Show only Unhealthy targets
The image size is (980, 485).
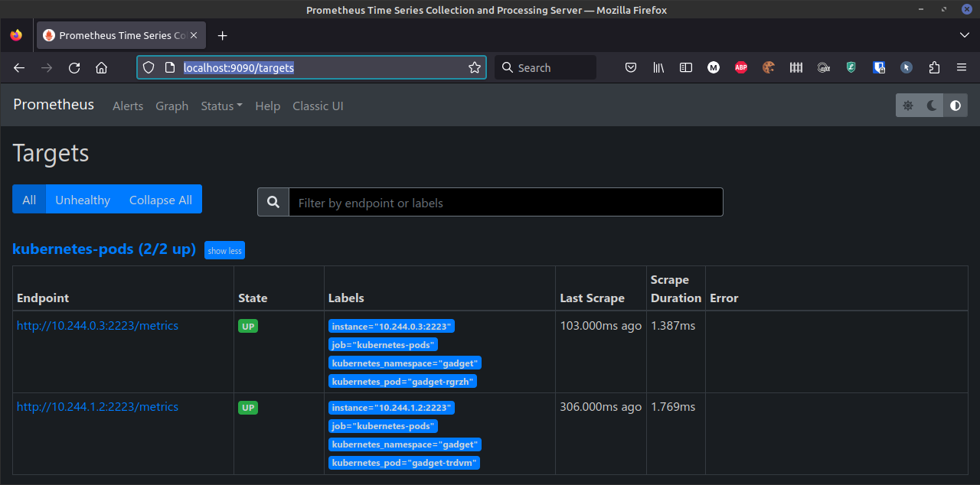pos(83,200)
